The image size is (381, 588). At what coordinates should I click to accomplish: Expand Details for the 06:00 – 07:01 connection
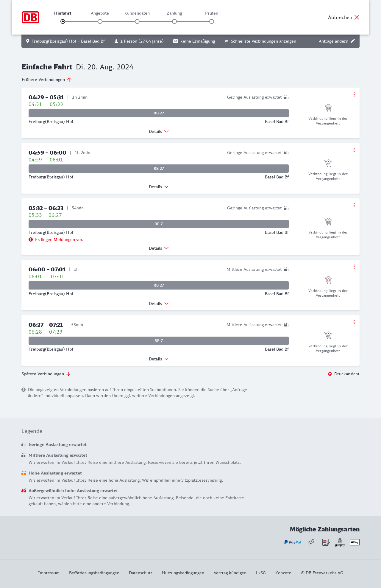coord(159,304)
